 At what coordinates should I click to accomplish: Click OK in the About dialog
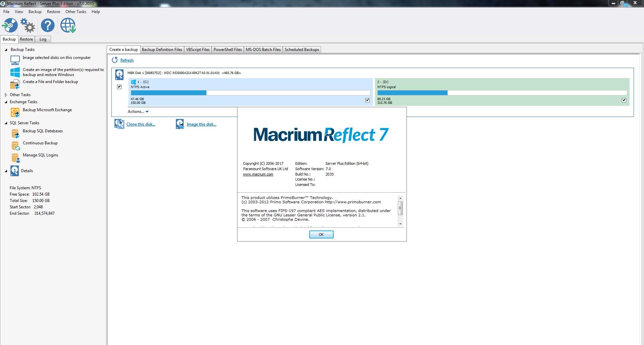[321, 234]
